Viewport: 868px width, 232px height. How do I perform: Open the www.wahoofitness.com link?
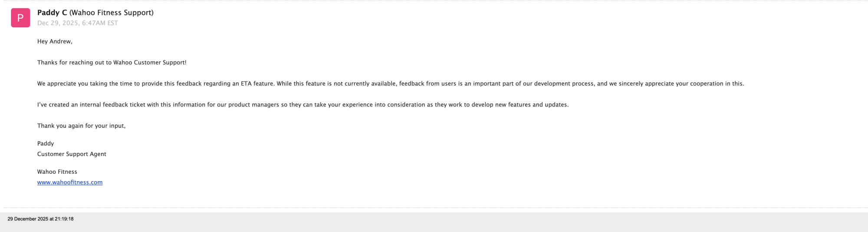(x=70, y=182)
